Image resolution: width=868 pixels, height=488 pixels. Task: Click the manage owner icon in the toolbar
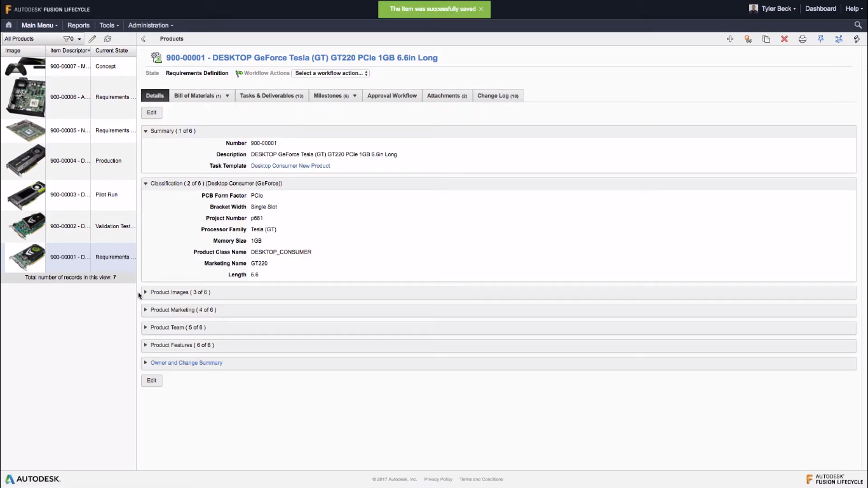pos(748,39)
